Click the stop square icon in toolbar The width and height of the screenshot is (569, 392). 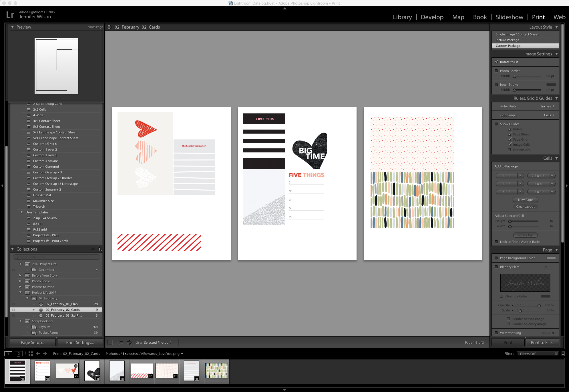[110, 342]
